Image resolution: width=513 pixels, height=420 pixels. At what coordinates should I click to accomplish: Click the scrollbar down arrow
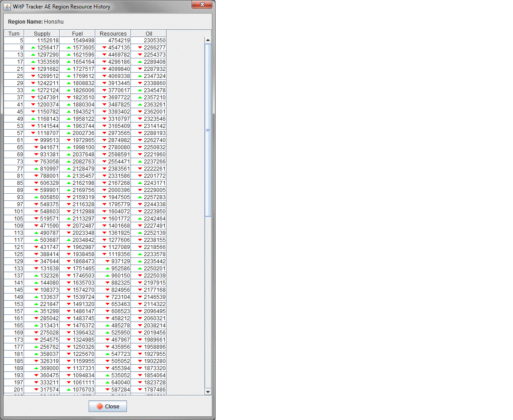208,391
